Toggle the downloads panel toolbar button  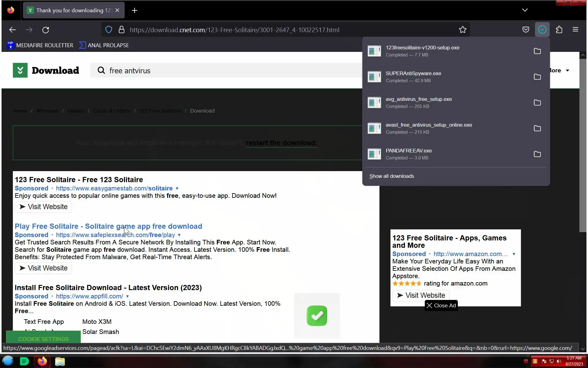(x=542, y=30)
